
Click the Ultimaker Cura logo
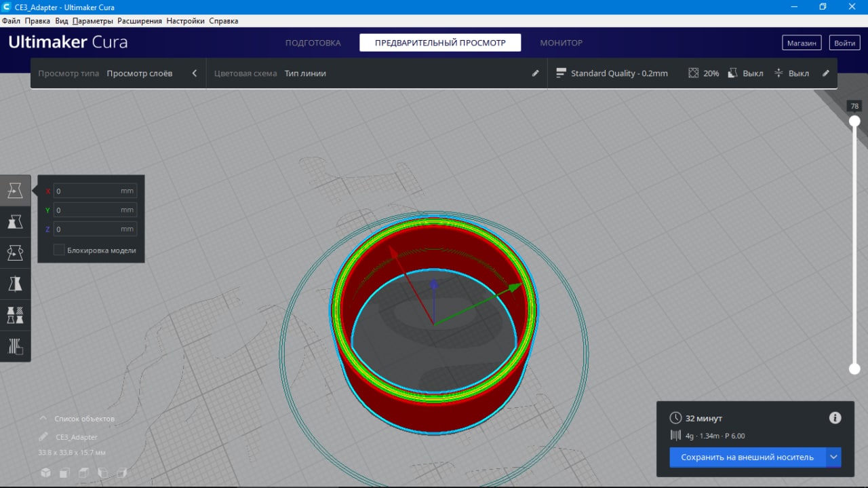pyautogui.click(x=68, y=43)
